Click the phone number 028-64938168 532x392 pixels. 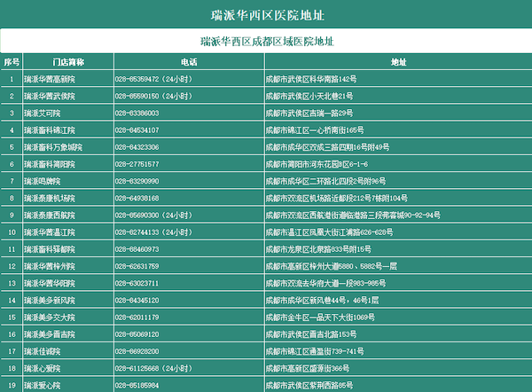(x=137, y=198)
